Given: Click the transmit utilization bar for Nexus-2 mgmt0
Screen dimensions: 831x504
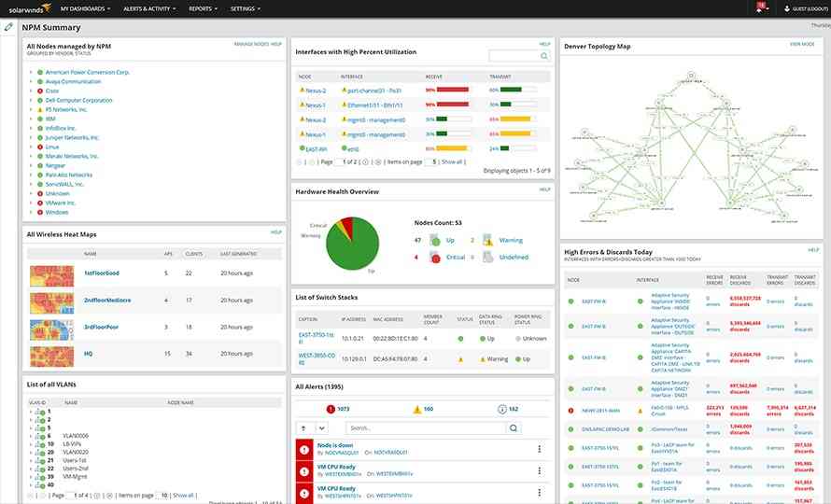Looking at the screenshot, I should (x=517, y=119).
